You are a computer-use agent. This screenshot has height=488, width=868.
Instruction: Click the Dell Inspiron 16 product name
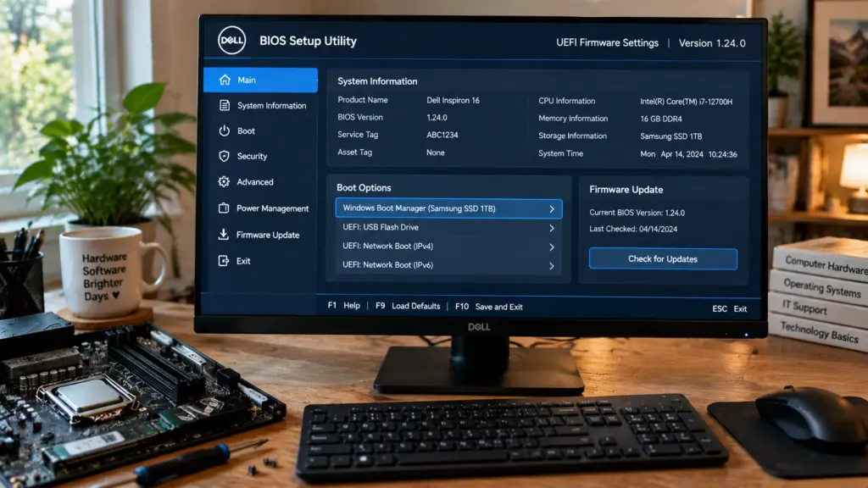(453, 100)
